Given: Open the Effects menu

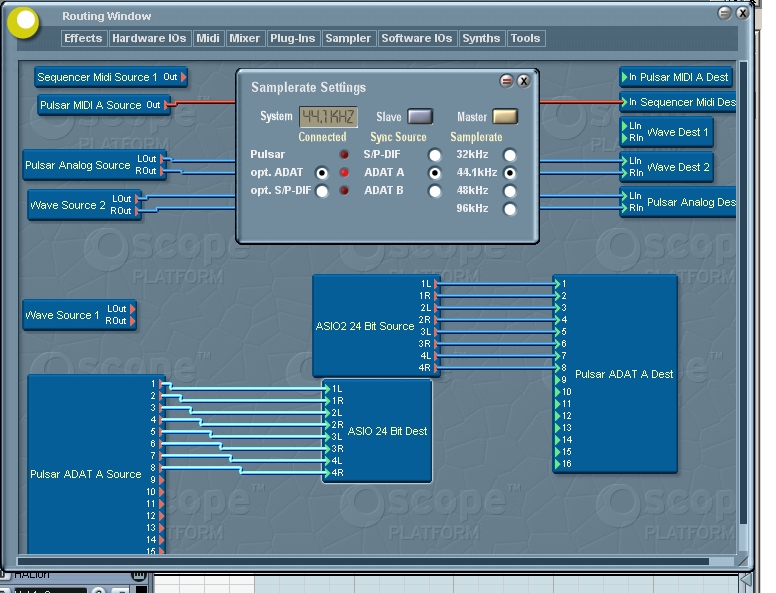Looking at the screenshot, I should 83,38.
